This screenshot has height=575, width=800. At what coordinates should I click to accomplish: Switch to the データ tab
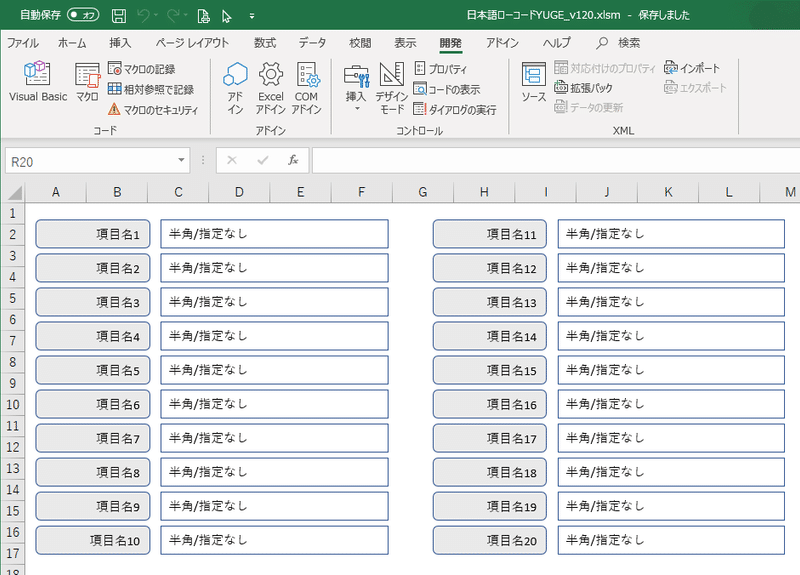click(312, 43)
